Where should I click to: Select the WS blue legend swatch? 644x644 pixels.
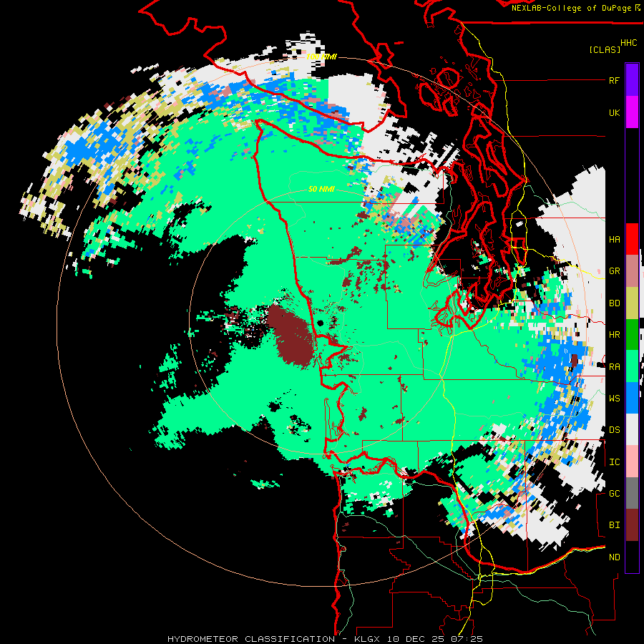tap(632, 398)
